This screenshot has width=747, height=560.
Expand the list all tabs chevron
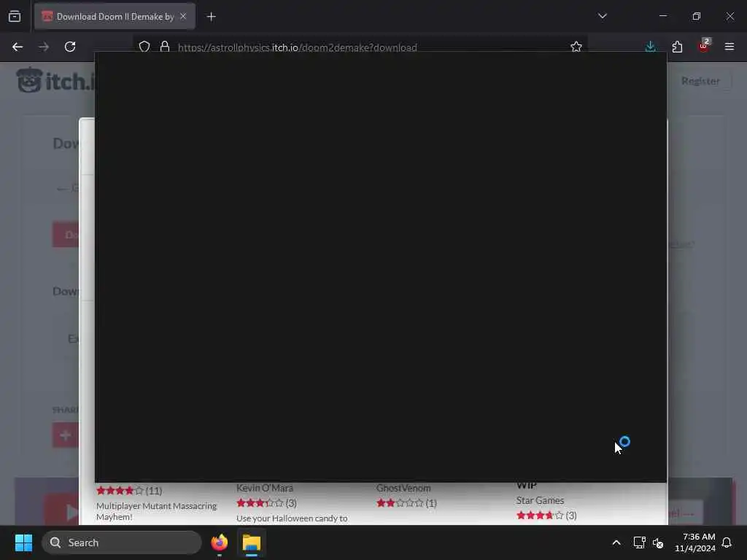(602, 16)
